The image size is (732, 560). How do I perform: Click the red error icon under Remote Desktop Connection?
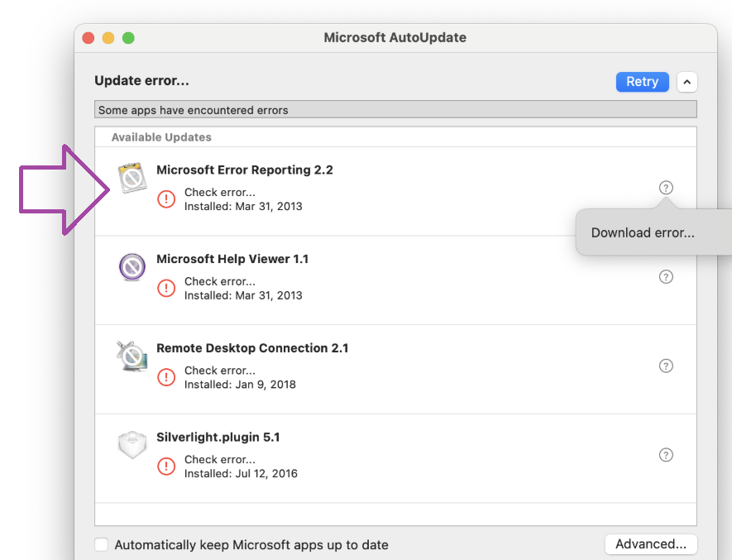click(x=166, y=377)
